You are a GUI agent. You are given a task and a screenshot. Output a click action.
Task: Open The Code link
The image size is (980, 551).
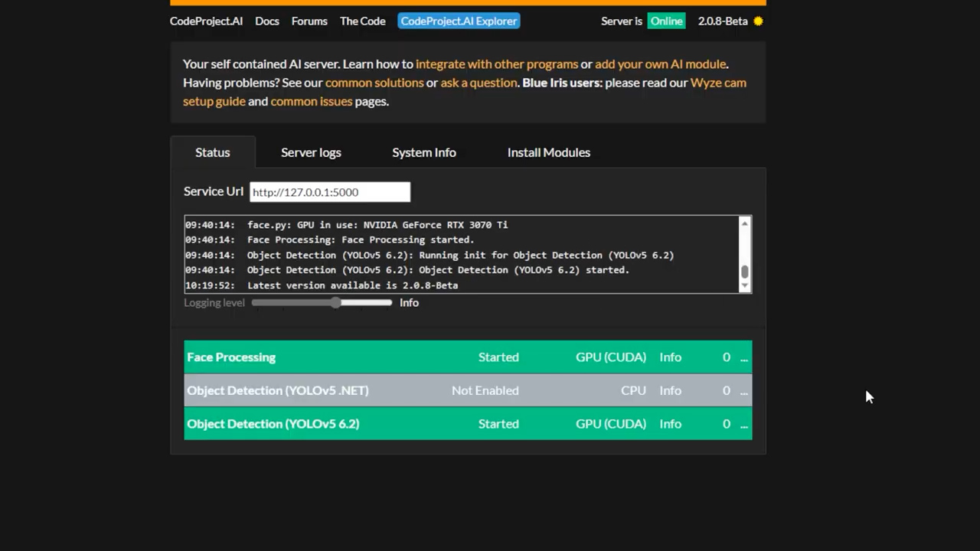click(363, 21)
